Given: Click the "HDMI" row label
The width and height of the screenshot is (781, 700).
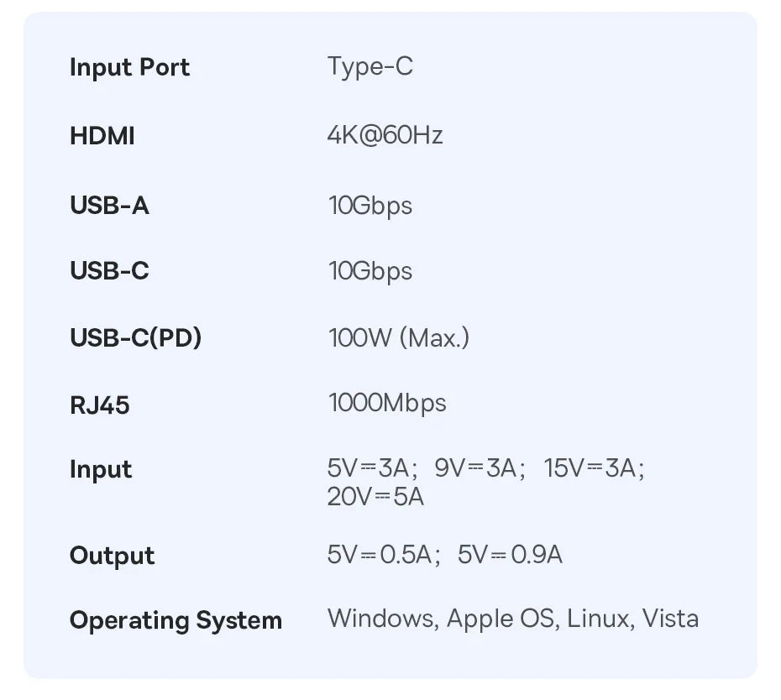Looking at the screenshot, I should (102, 136).
